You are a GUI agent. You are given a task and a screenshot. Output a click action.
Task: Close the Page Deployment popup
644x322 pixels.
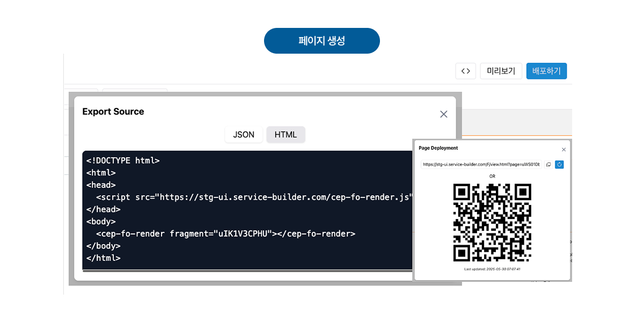(563, 150)
